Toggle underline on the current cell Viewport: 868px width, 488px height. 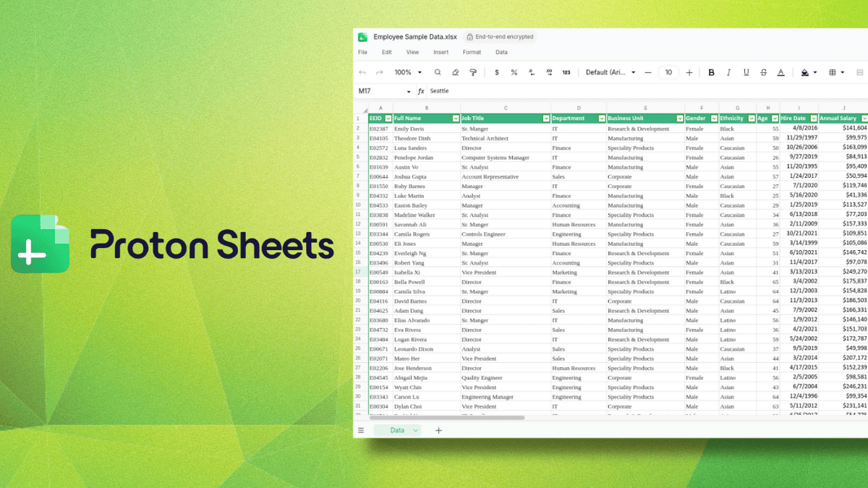(x=746, y=72)
